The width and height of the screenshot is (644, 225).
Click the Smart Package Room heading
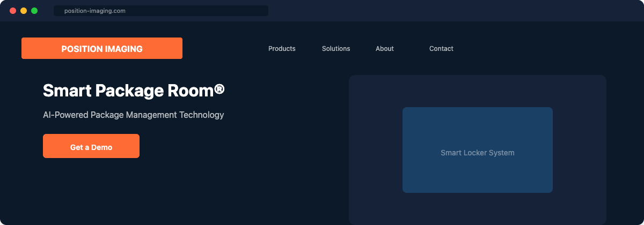point(129,91)
